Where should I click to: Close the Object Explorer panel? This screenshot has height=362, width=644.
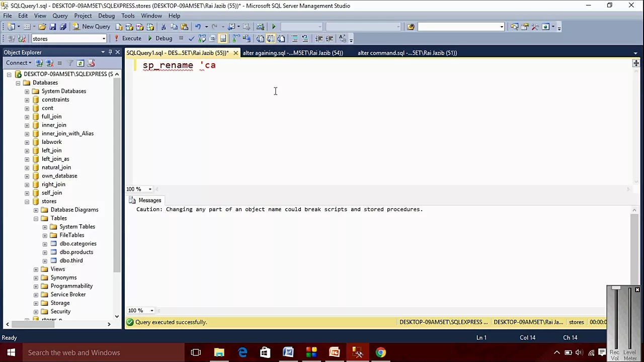pyautogui.click(x=118, y=52)
